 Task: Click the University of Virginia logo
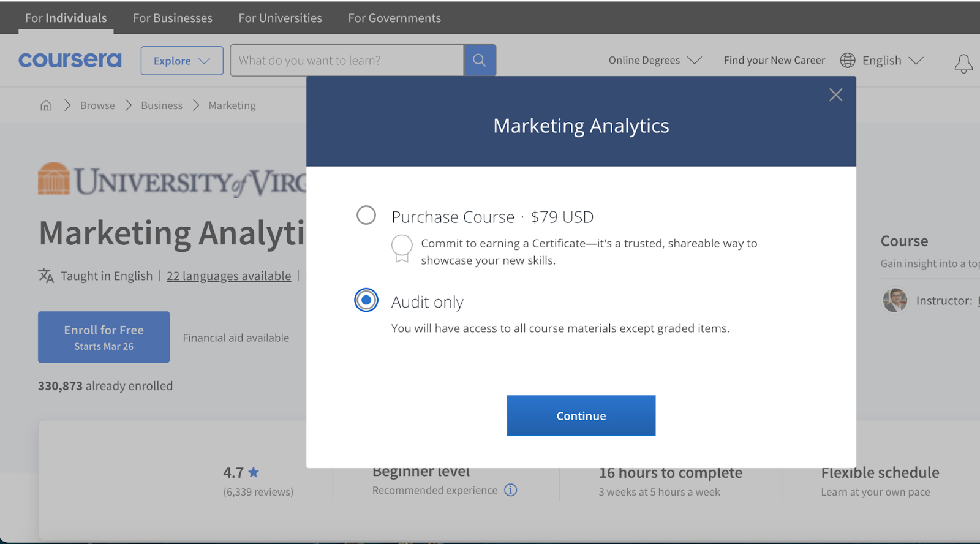(171, 180)
